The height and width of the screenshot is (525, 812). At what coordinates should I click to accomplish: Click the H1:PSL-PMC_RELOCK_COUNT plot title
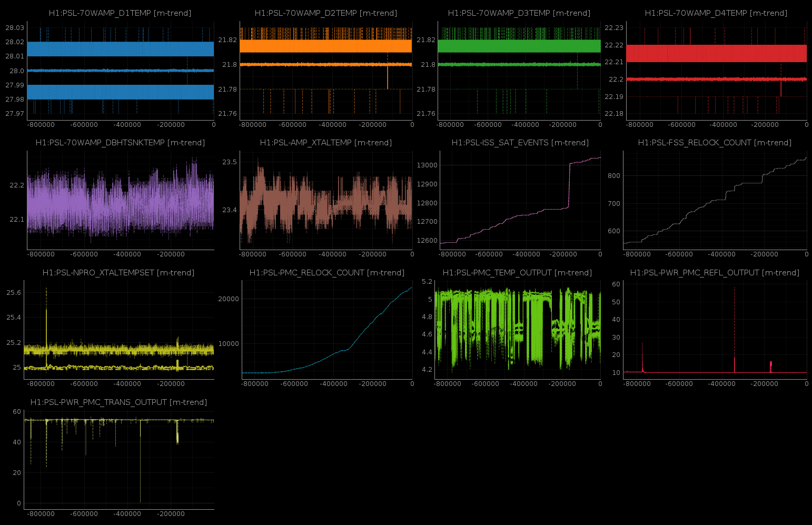point(327,273)
